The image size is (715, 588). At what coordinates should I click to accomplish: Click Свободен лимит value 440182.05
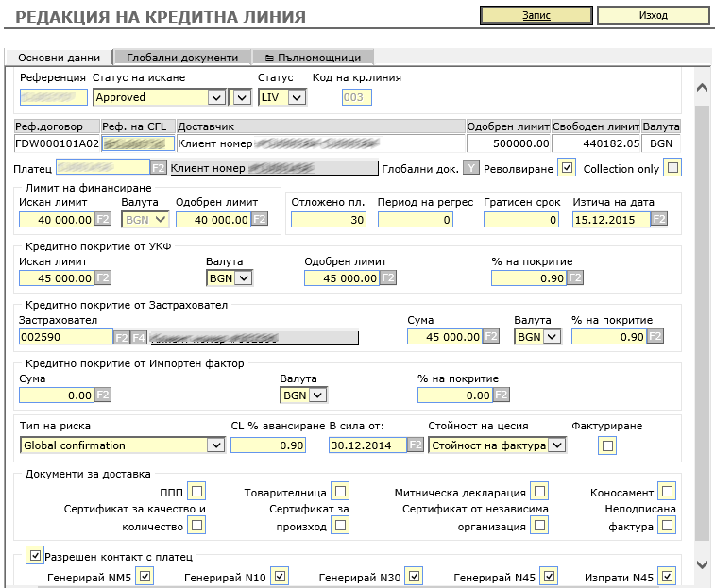tap(596, 143)
